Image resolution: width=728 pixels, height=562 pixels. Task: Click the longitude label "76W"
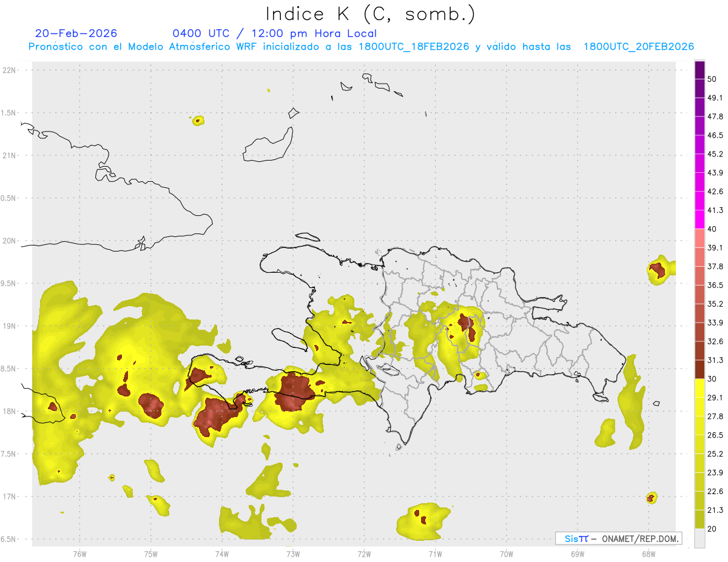pyautogui.click(x=79, y=554)
